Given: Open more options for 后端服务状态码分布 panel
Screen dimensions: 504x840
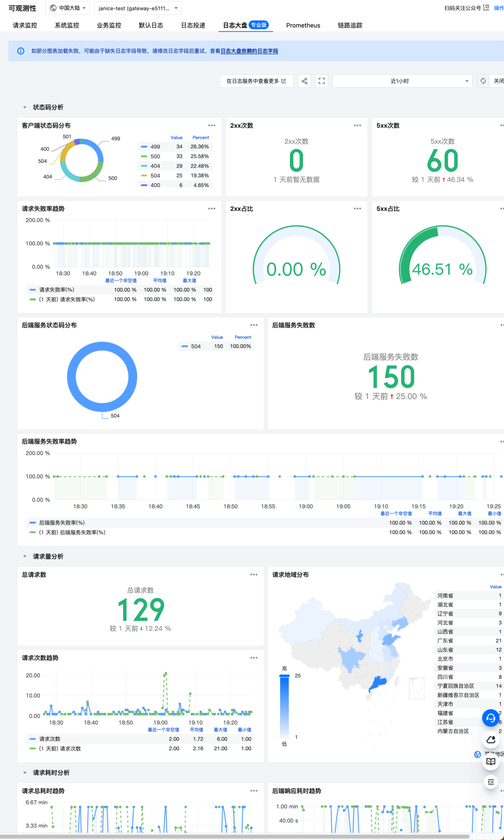Looking at the screenshot, I should click(254, 325).
